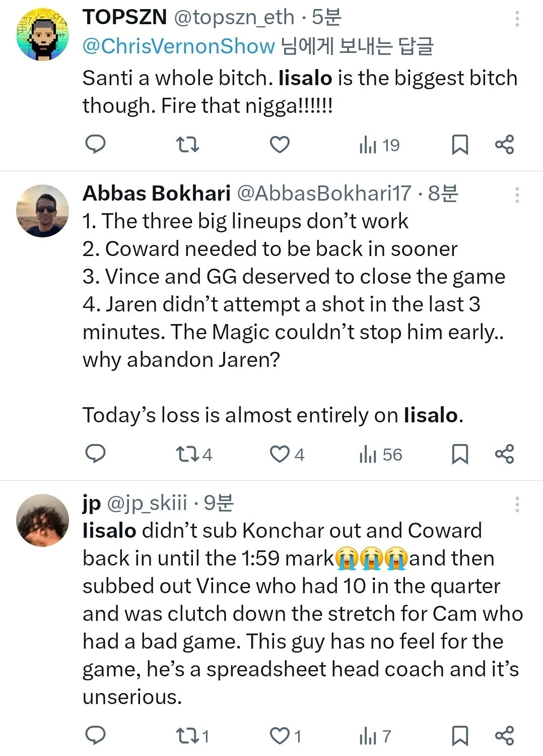The height and width of the screenshot is (756, 543).
Task: Reply to jp's tweet
Action: (x=95, y=736)
